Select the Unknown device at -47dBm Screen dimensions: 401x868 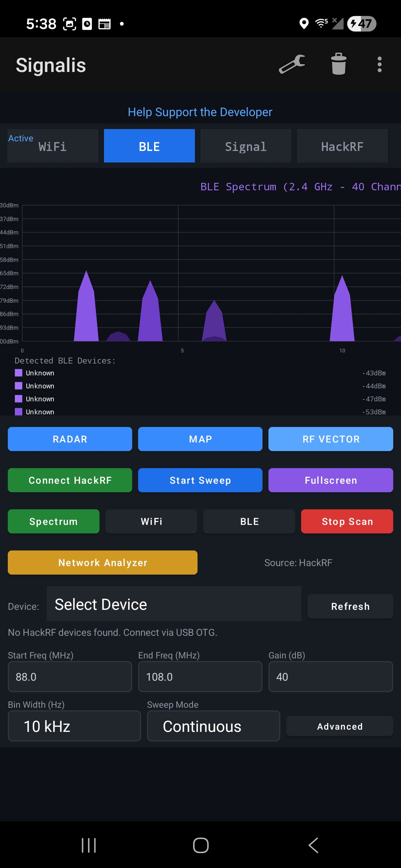tap(200, 399)
